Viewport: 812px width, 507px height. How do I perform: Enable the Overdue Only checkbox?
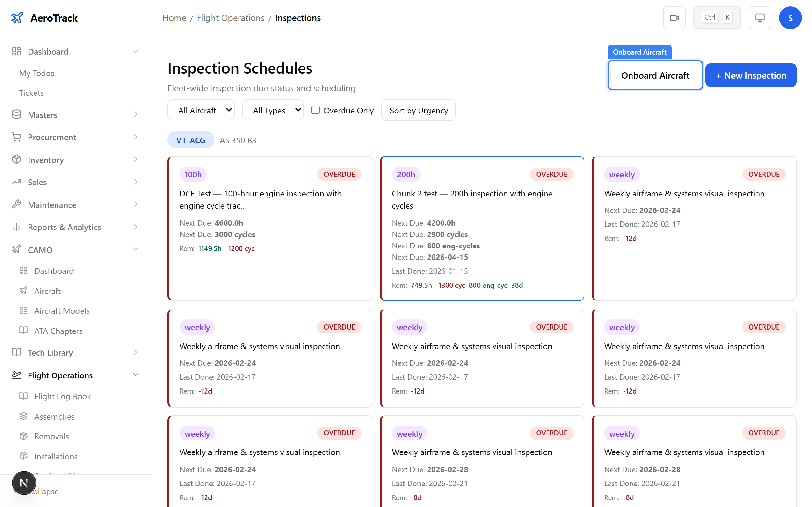point(315,110)
